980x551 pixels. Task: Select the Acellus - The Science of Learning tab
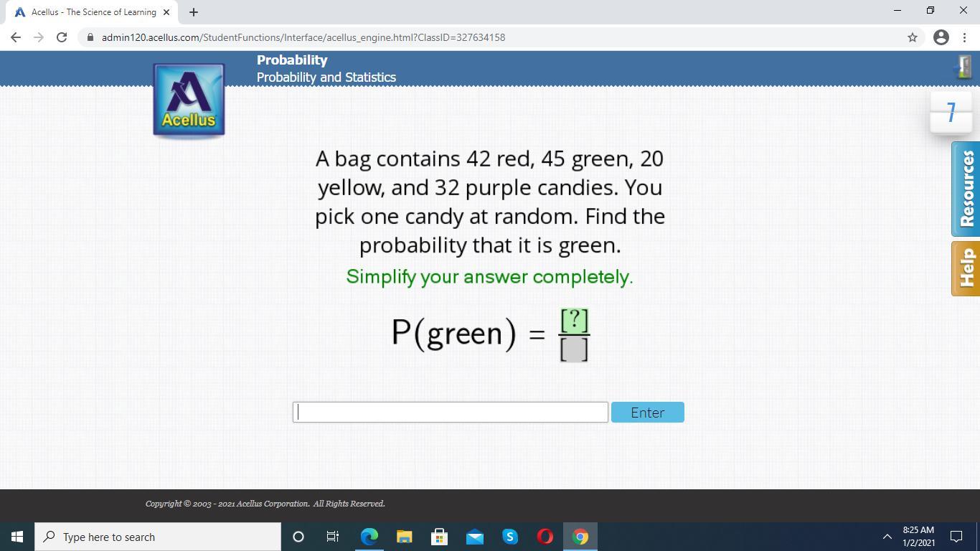click(x=92, y=12)
